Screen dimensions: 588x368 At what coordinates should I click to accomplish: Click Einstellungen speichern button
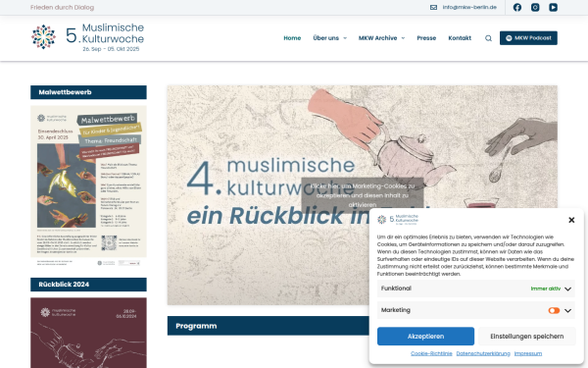pos(527,336)
